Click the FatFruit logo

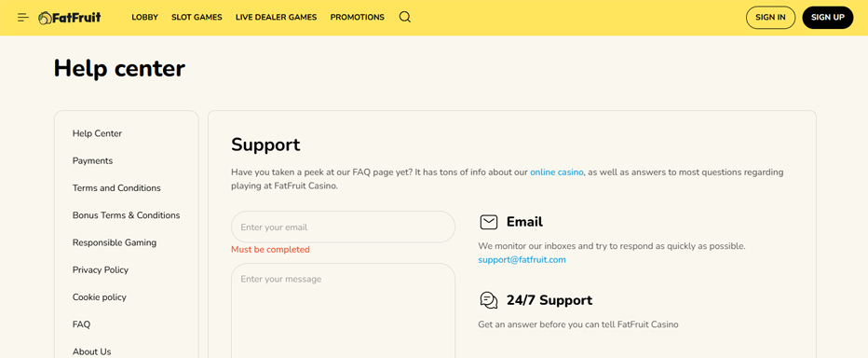70,18
